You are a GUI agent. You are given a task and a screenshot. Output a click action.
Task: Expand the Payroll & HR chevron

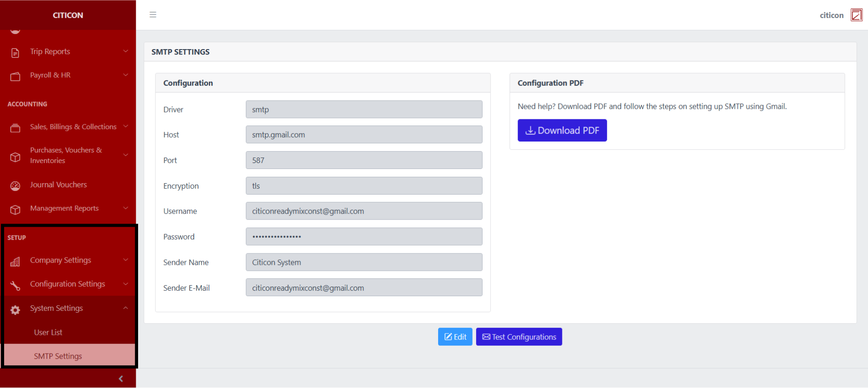click(126, 75)
